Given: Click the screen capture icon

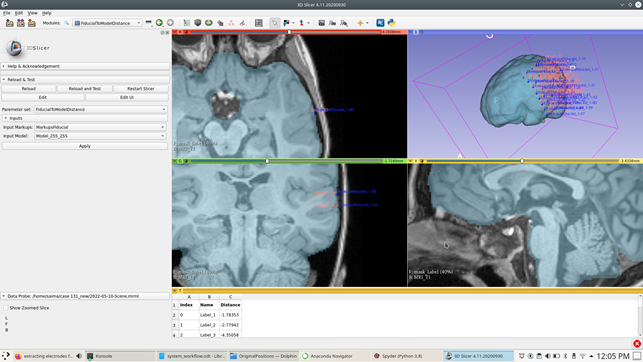Looking at the screenshot, I should [322, 23].
